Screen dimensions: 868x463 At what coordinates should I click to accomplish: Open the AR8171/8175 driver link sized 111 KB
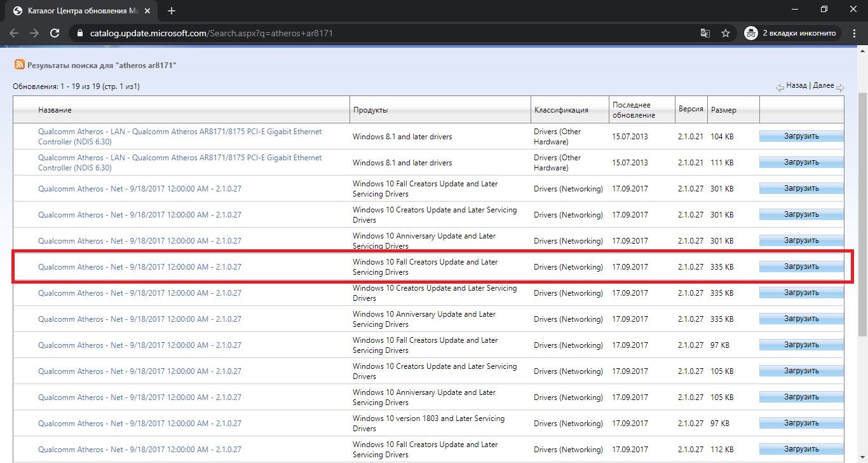tap(180, 163)
